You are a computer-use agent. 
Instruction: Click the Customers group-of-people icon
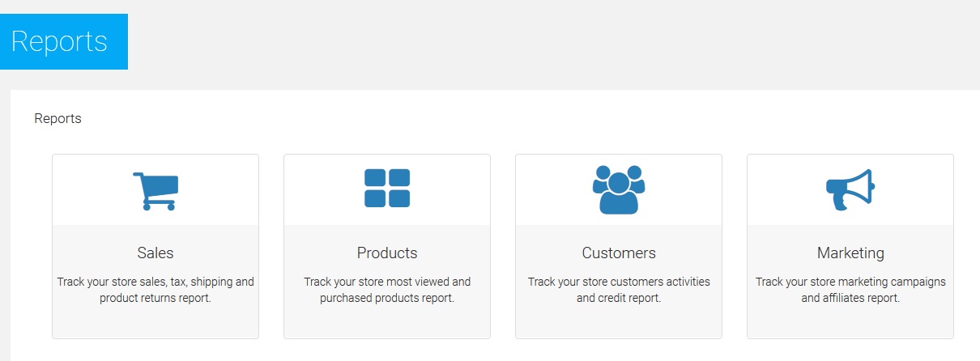(x=619, y=189)
